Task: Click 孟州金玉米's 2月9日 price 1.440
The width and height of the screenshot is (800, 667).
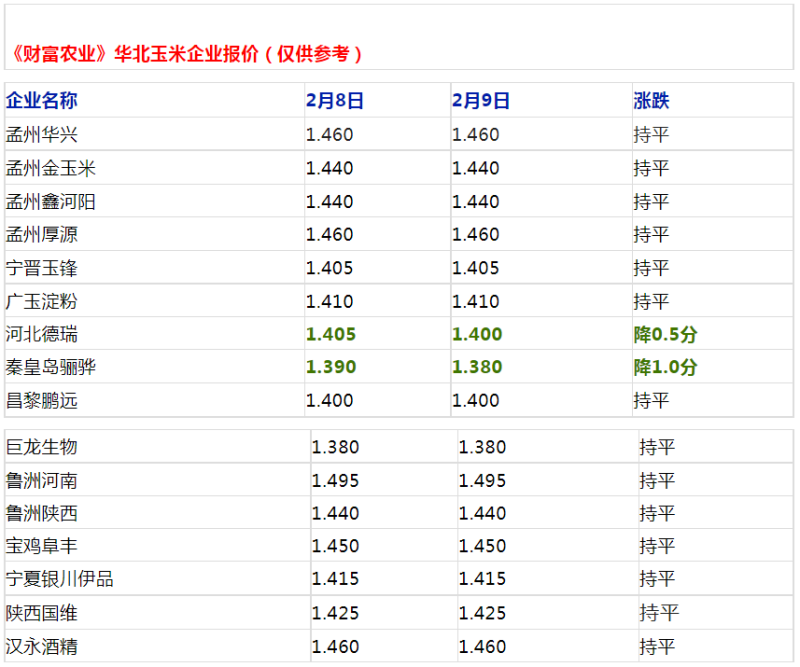Action: coord(476,168)
